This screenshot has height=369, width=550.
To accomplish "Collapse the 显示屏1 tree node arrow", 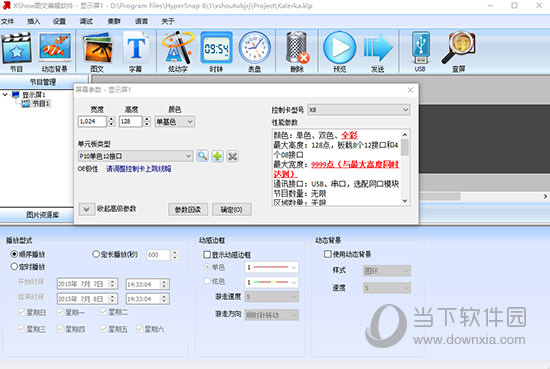I will (5, 95).
